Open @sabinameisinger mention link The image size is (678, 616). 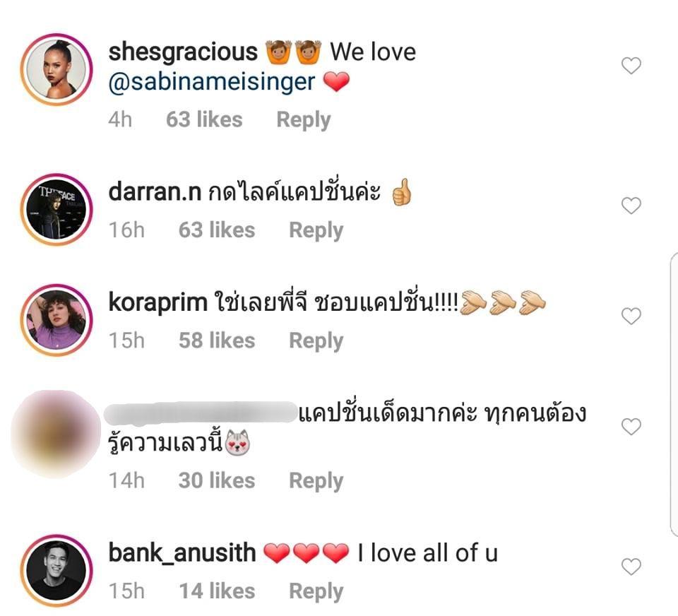click(211, 82)
